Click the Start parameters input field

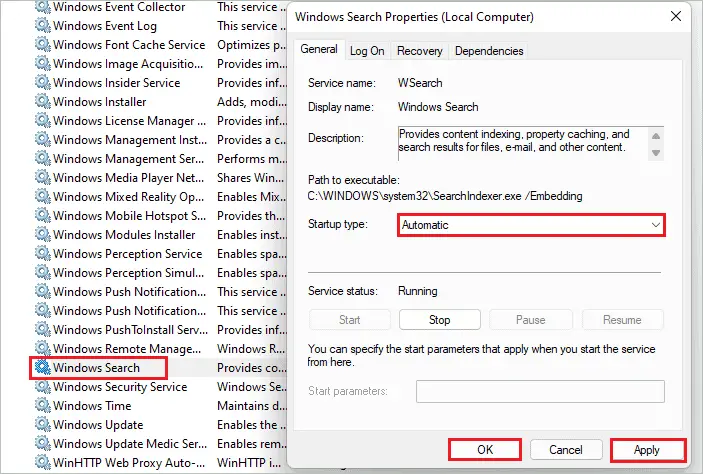(x=540, y=391)
